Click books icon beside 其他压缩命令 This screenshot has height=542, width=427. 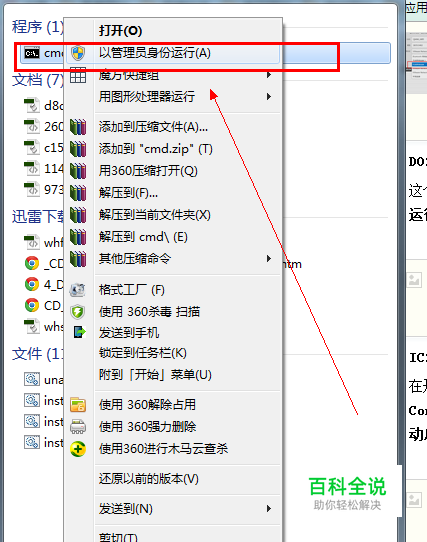point(78,259)
